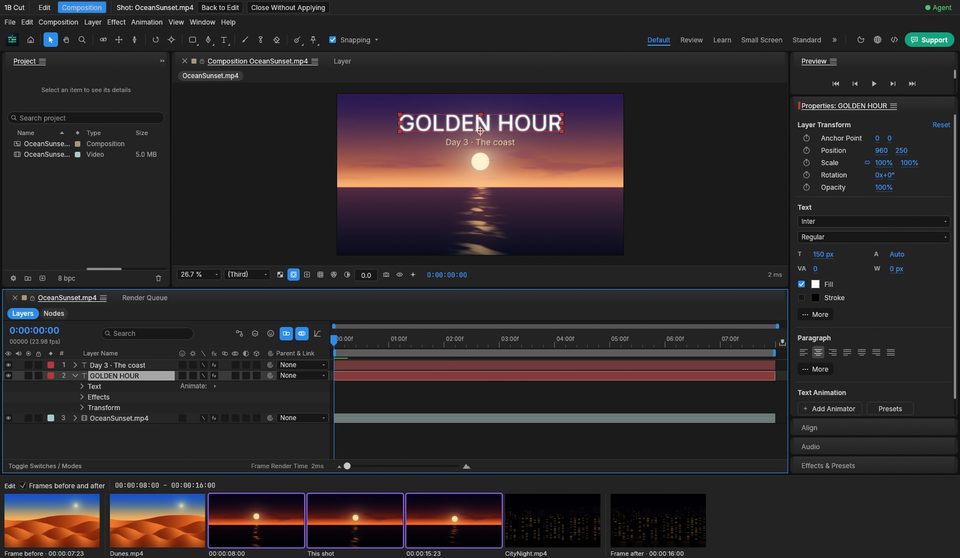960x558 pixels.
Task: Hide the GOLDEN HOUR layer
Action: click(8, 375)
